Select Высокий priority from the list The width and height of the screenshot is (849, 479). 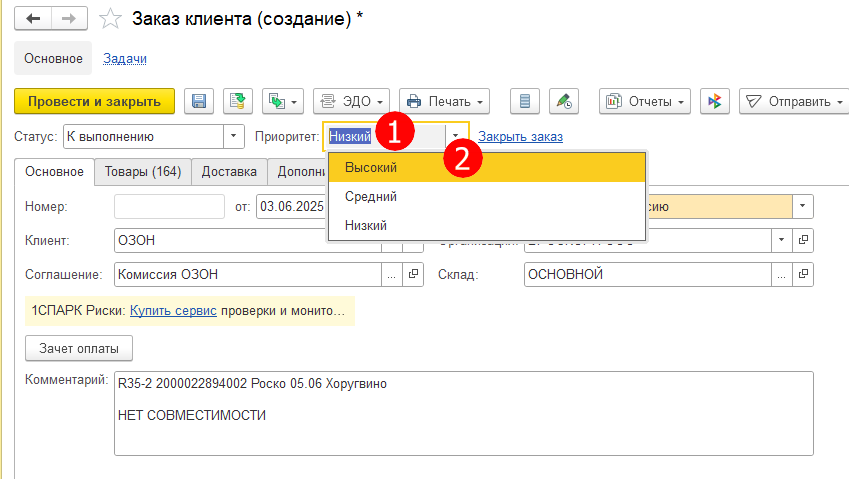[371, 167]
